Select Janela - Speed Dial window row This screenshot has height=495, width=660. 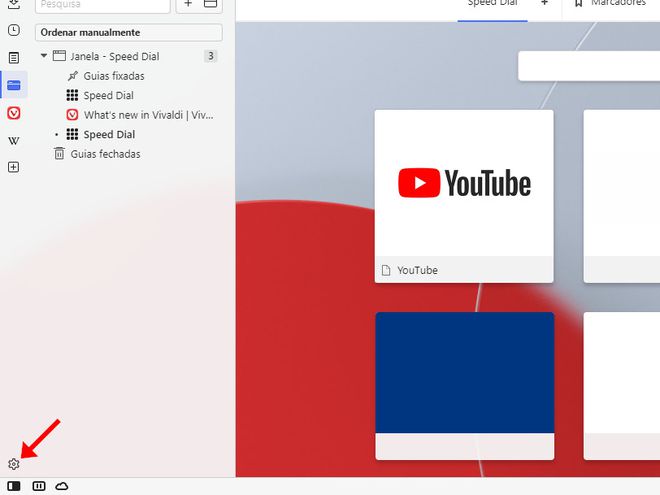[x=129, y=56]
